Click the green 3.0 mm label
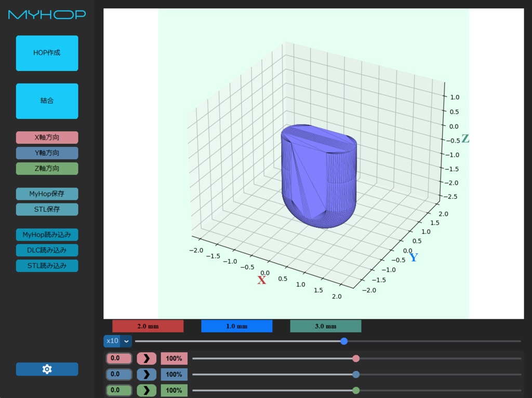 (x=326, y=326)
